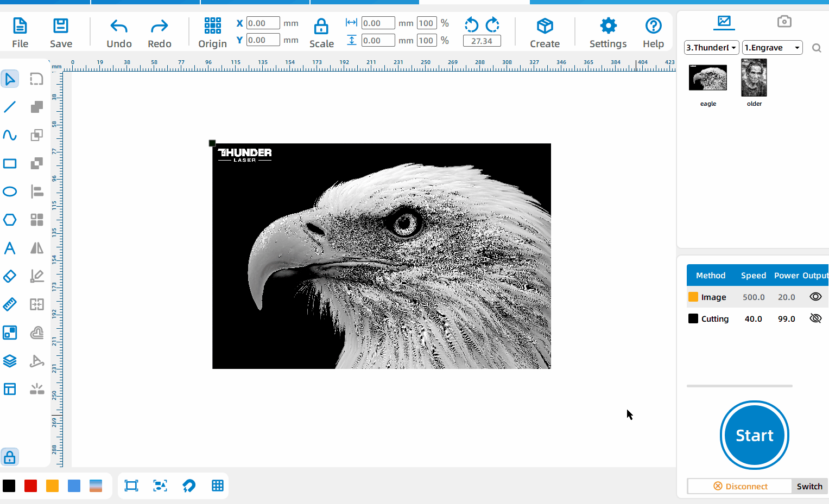Select the Text tool
Image resolution: width=829 pixels, height=504 pixels.
10,248
